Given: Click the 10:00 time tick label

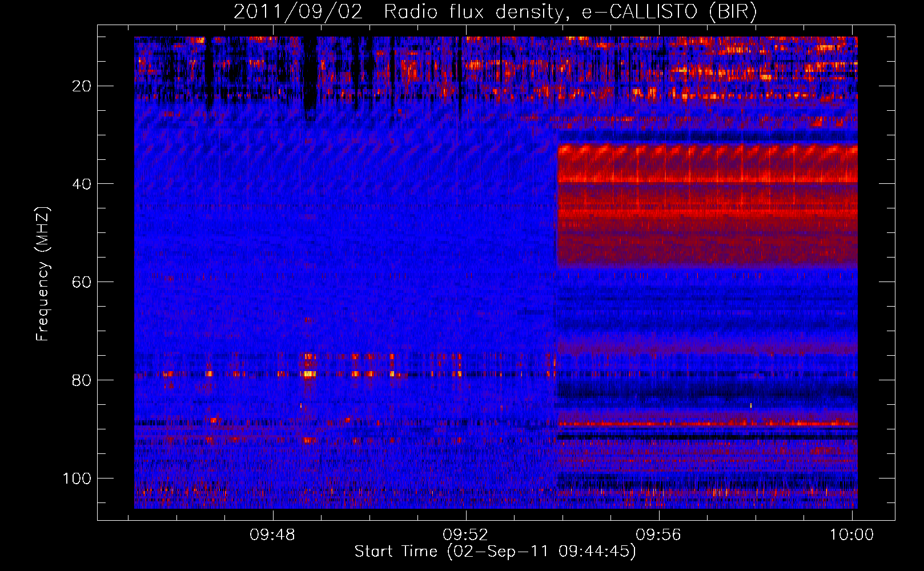Looking at the screenshot, I should pos(851,535).
